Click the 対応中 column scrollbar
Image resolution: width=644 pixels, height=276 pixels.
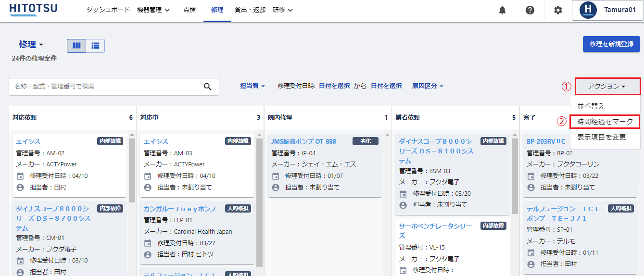point(259,202)
